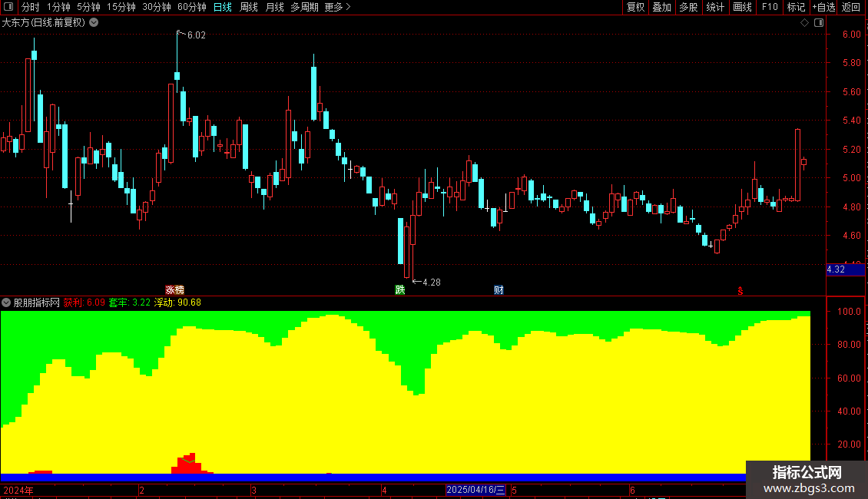Click the diamond icon above price axis
The image size is (868, 499).
click(804, 23)
